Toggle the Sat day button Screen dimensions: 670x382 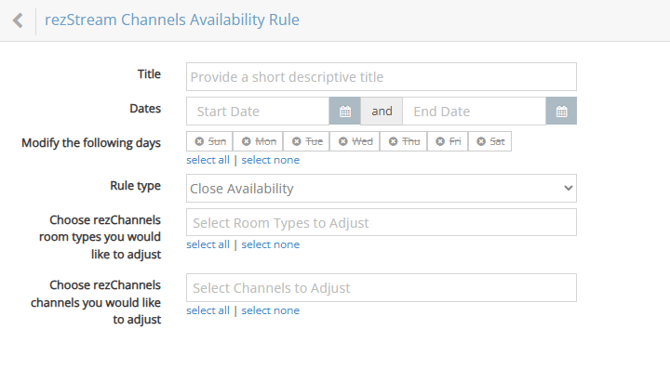(x=490, y=141)
